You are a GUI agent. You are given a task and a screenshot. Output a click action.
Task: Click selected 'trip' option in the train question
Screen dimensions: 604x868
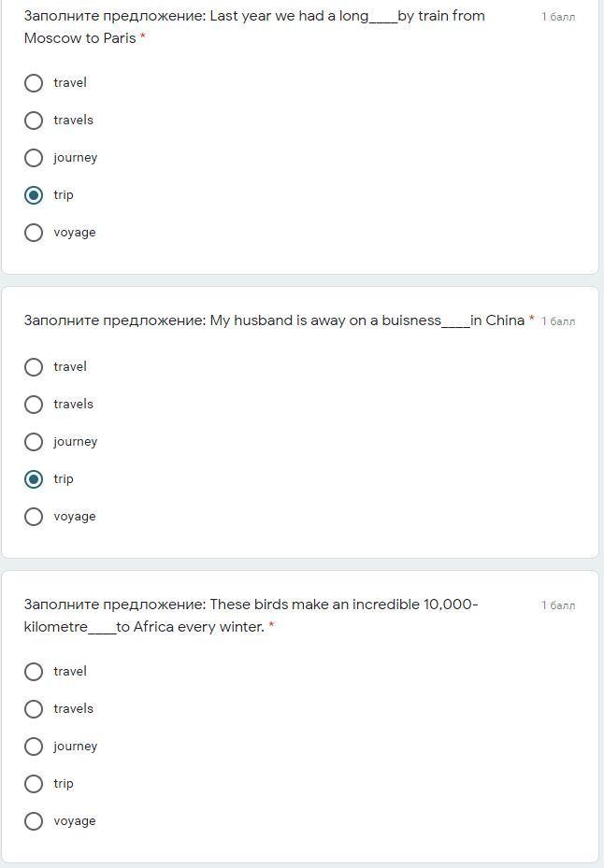click(x=34, y=195)
